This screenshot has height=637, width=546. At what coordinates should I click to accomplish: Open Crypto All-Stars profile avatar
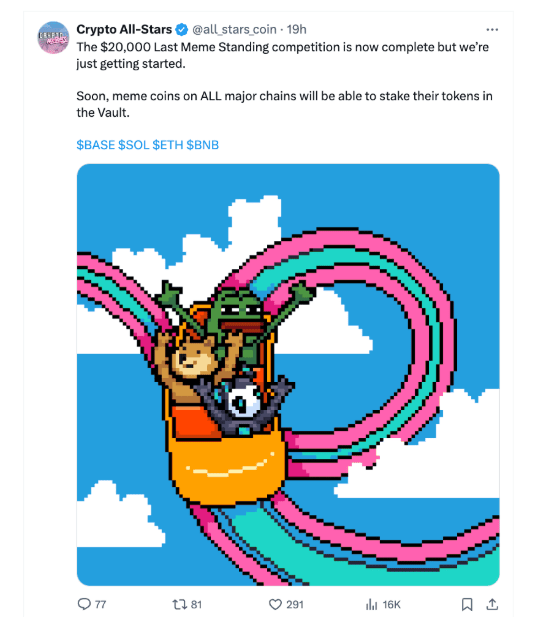[x=54, y=37]
